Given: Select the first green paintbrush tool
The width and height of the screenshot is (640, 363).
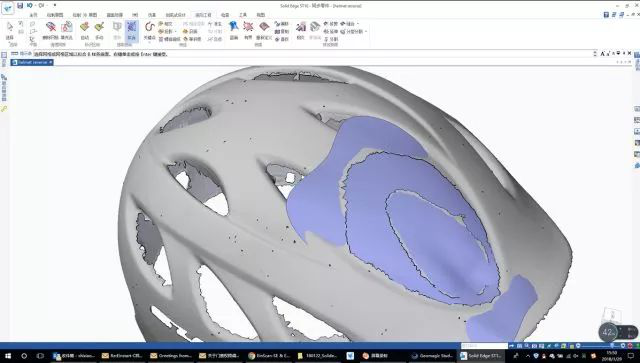Looking at the screenshot, I should [x=84, y=27].
